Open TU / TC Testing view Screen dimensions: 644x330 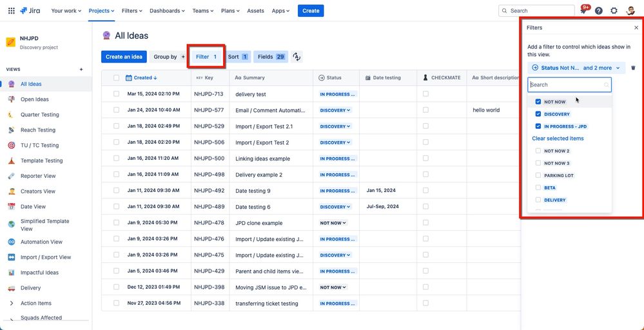[39, 145]
